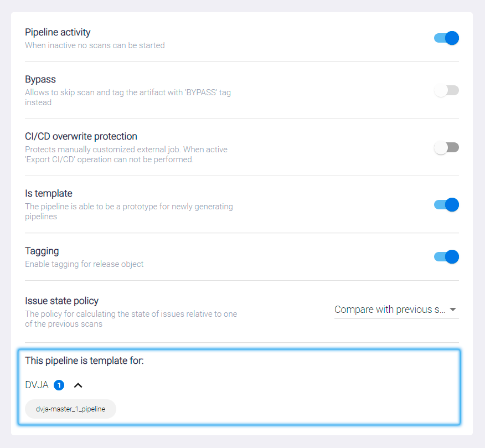Viewport: 485px width, 448px height.
Task: Disable the Is template switch
Action: (446, 205)
